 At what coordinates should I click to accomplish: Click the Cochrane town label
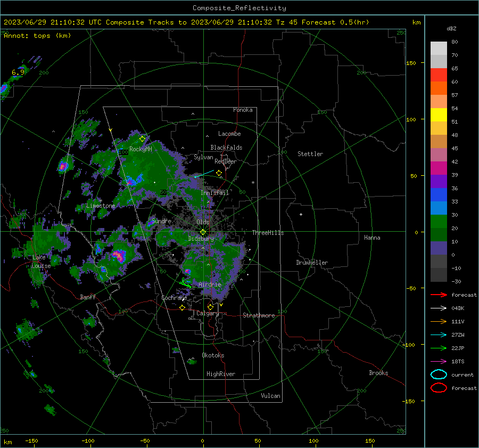[x=174, y=298]
